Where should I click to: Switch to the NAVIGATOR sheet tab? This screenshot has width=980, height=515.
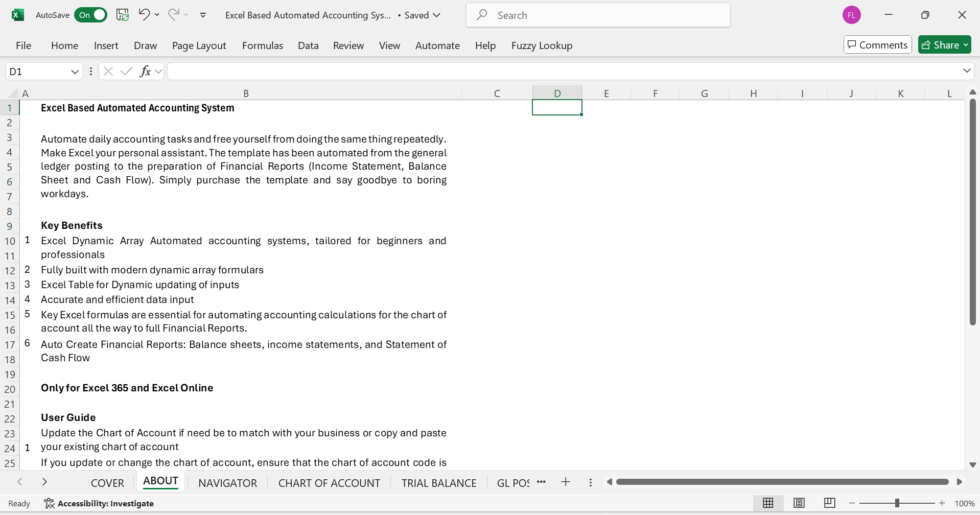(x=227, y=483)
